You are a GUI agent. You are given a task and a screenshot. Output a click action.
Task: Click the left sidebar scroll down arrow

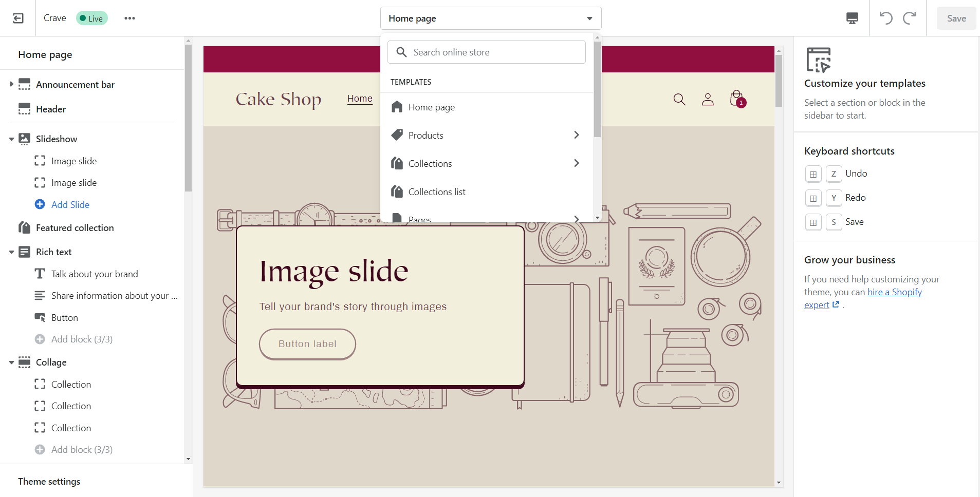(x=188, y=459)
